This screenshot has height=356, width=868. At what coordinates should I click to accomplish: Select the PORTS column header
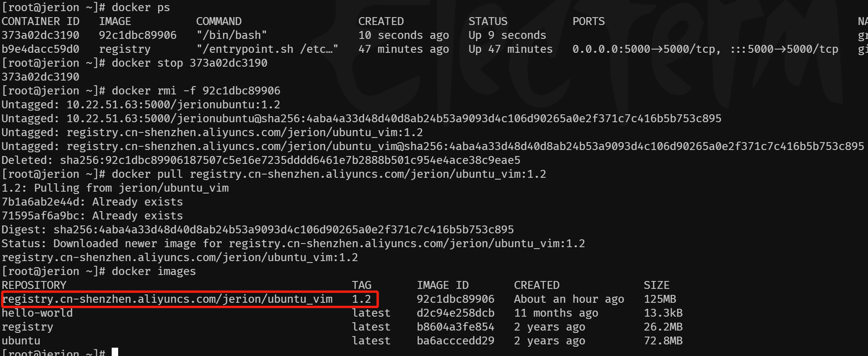[x=589, y=21]
